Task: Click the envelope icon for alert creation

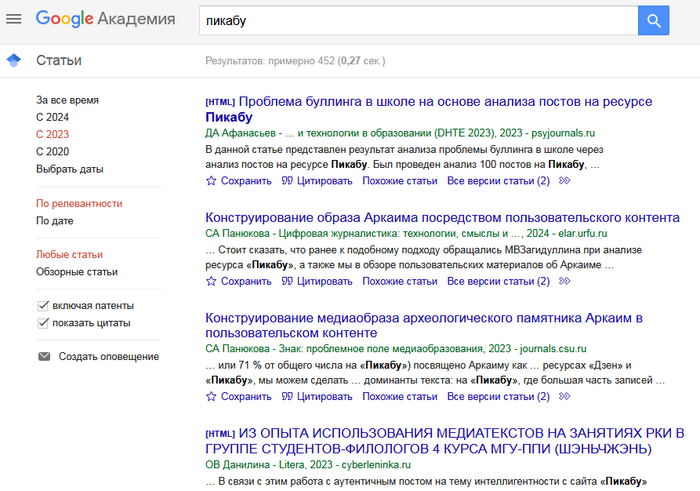Action: pyautogui.click(x=44, y=356)
